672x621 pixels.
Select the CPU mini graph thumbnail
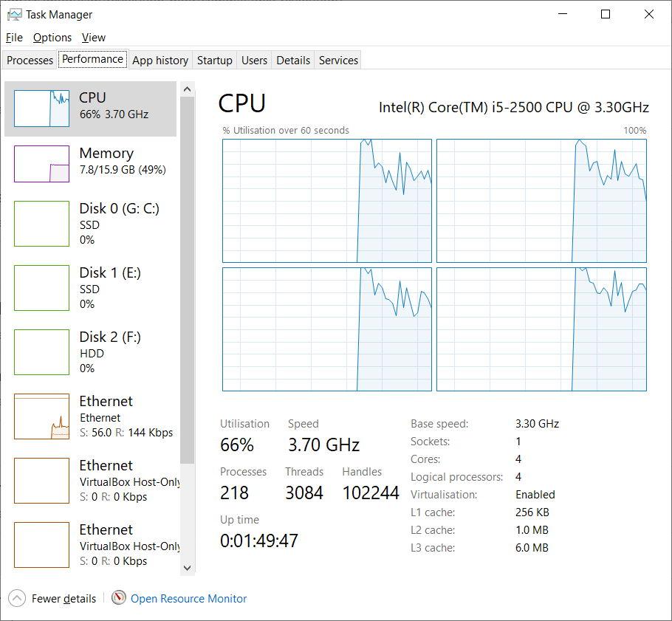click(42, 109)
